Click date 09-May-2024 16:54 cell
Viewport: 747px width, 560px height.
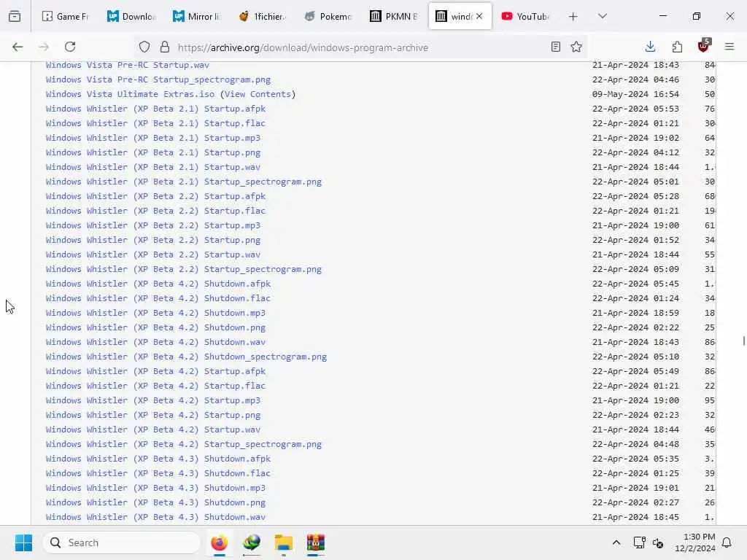635,94
